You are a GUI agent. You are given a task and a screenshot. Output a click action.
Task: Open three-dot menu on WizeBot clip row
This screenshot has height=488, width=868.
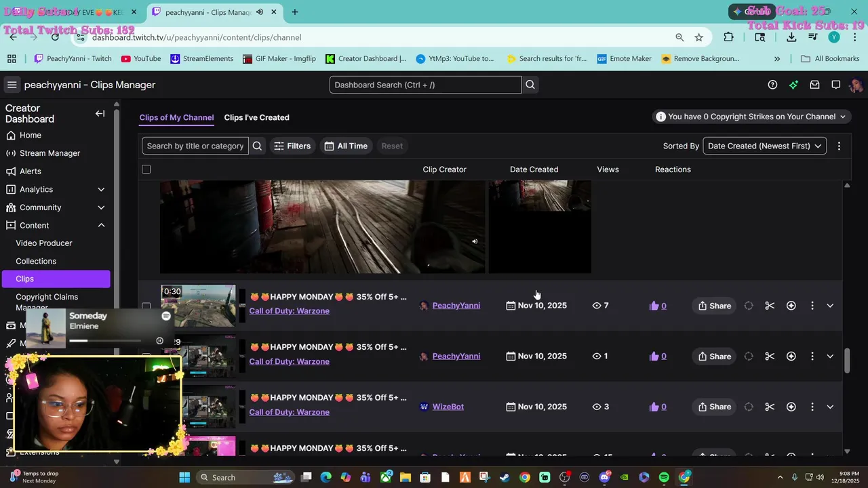812,407
